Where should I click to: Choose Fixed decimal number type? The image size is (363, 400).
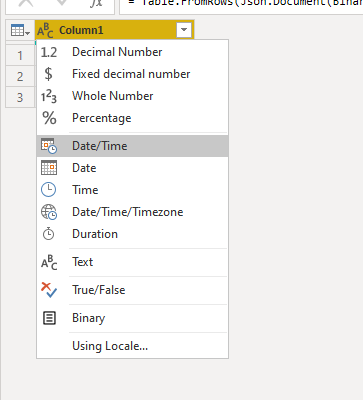pos(132,74)
